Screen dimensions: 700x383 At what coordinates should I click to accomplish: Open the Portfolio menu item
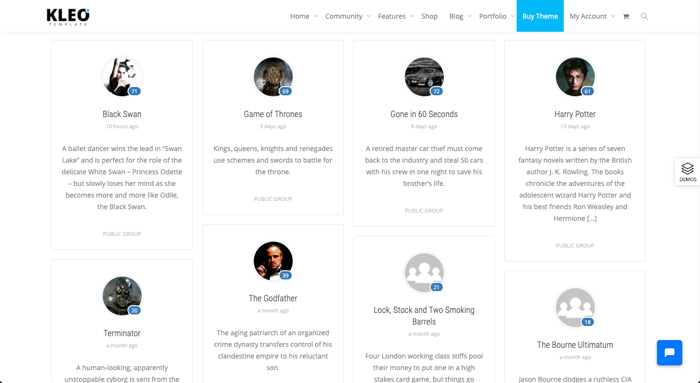coord(492,16)
